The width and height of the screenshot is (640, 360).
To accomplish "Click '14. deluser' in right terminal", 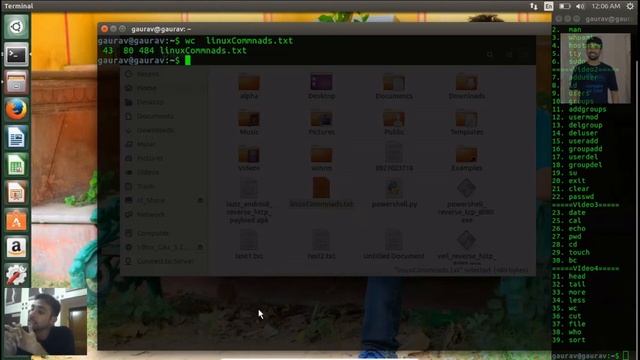I will click(575, 133).
